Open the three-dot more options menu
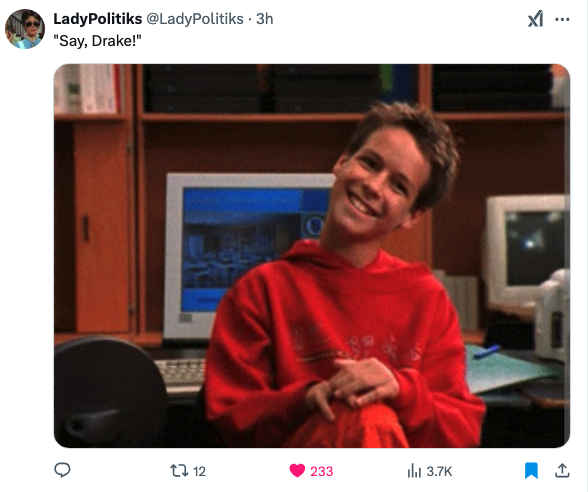The image size is (588, 492). tap(562, 19)
